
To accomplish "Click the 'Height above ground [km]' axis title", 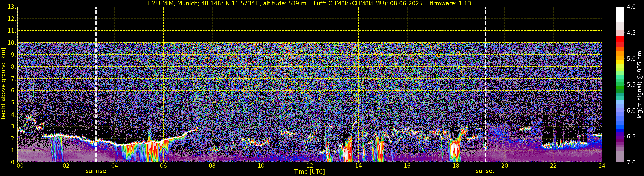I will 3,85.
